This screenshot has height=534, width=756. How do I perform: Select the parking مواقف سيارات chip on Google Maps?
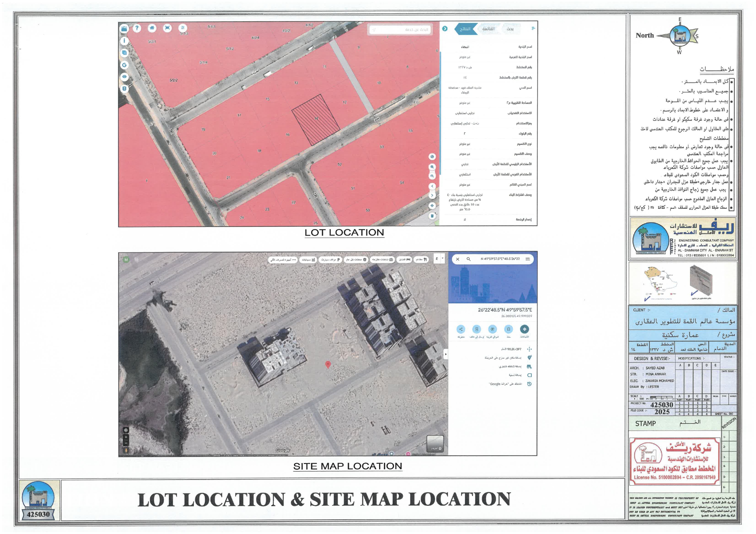tap(330, 260)
